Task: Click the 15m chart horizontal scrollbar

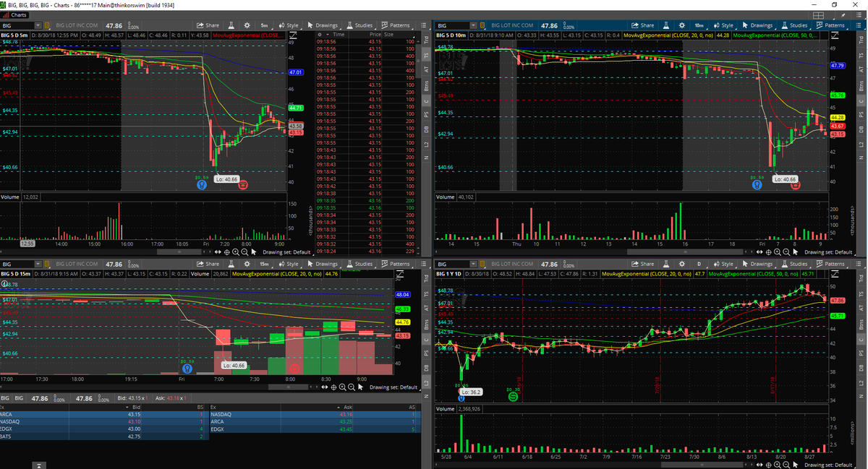Action: coord(288,387)
